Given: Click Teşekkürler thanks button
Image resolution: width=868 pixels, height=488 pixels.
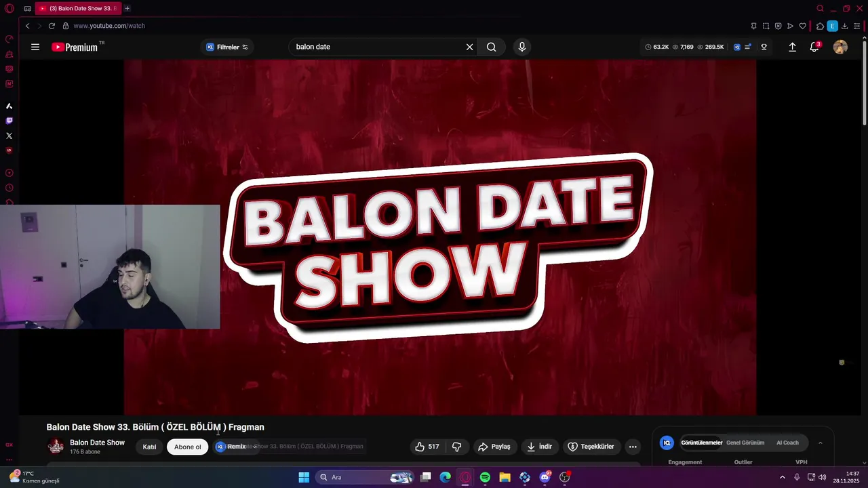Looking at the screenshot, I should (591, 447).
